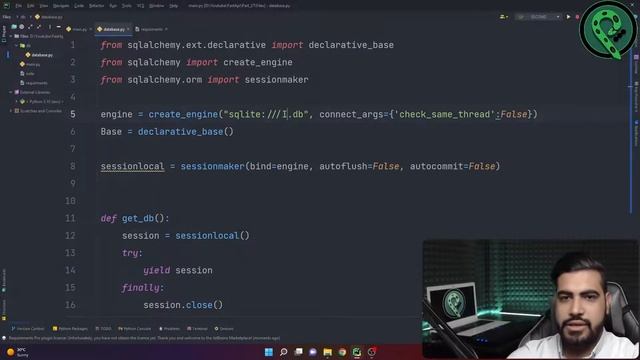Switch to PyCharm on the taskbar
Viewport: 640px width, 360px height.
357,352
